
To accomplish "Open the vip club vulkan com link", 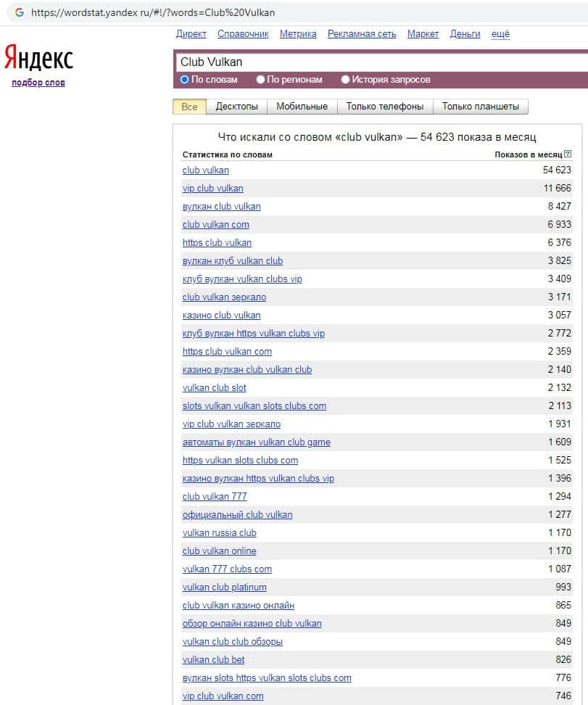I will tap(223, 696).
